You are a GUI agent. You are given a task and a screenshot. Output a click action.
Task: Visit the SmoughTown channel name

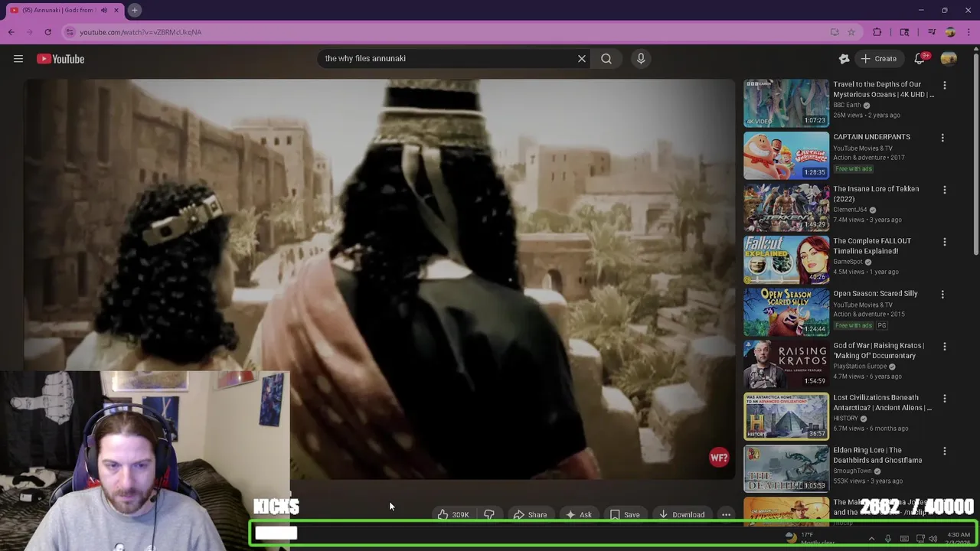(x=853, y=471)
